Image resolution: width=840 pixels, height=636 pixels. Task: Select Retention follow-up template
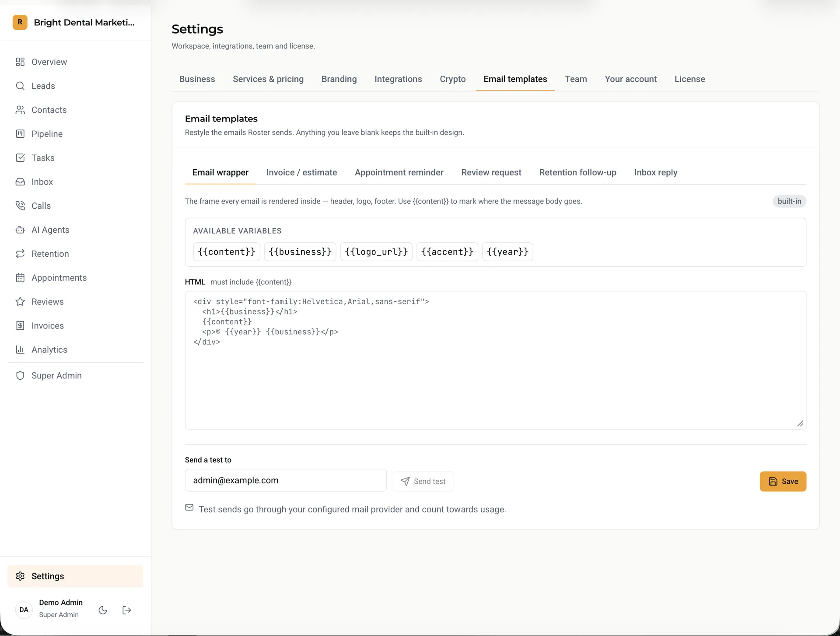(577, 173)
